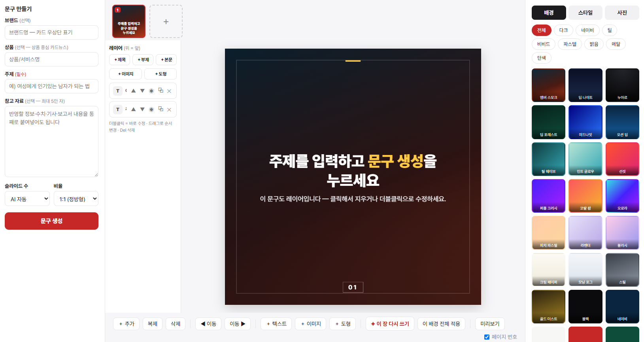Open 미리보기 preview
The width and height of the screenshot is (644, 342).
click(x=490, y=324)
